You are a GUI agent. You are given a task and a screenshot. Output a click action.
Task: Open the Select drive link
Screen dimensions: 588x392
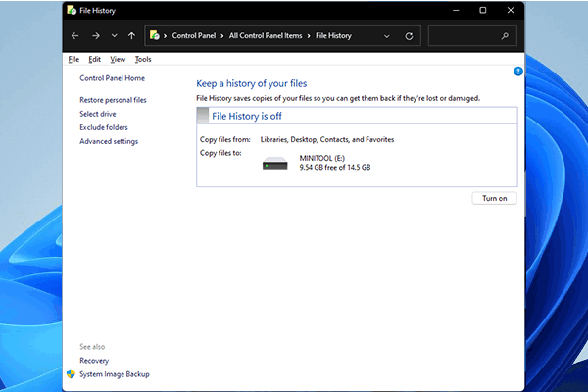(x=98, y=114)
